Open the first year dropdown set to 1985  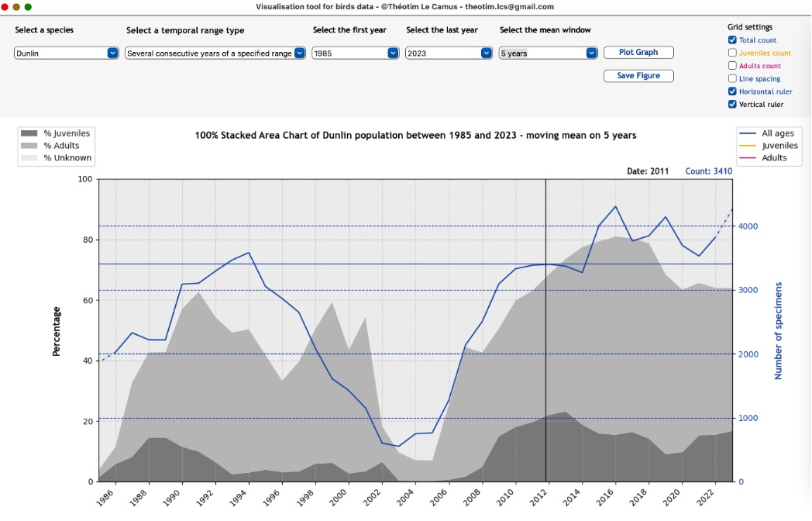pyautogui.click(x=355, y=53)
